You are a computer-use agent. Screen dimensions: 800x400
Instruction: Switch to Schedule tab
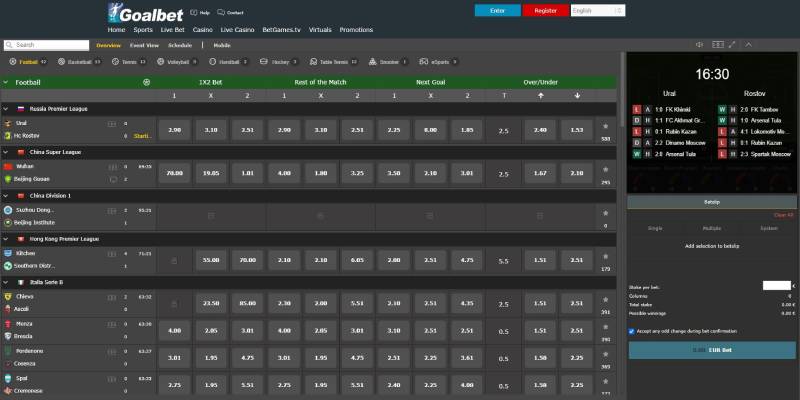point(180,45)
